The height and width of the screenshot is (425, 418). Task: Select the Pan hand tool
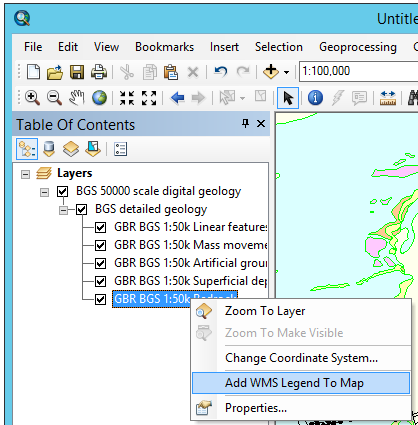(x=77, y=98)
